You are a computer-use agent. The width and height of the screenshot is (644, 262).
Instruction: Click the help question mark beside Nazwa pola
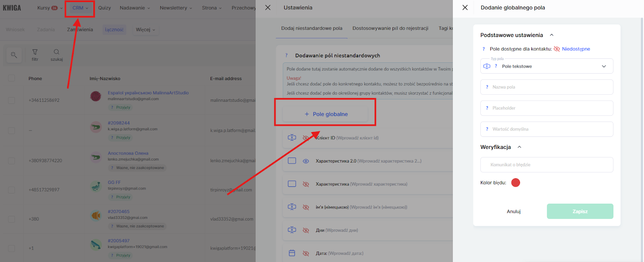coord(487,87)
